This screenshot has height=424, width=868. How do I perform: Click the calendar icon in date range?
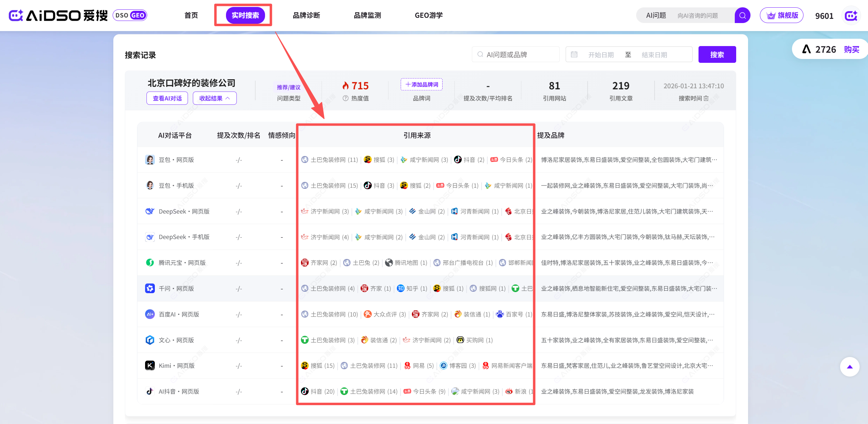(574, 54)
